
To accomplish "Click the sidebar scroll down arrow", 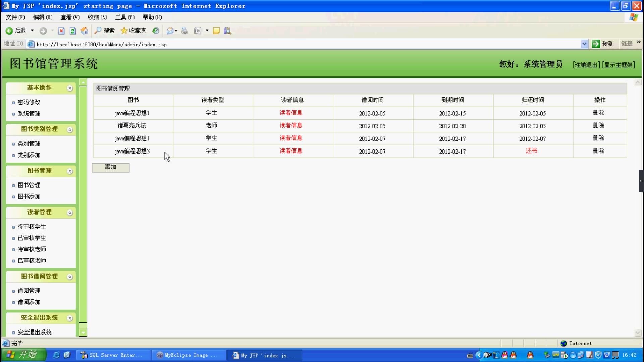I will 83,333.
